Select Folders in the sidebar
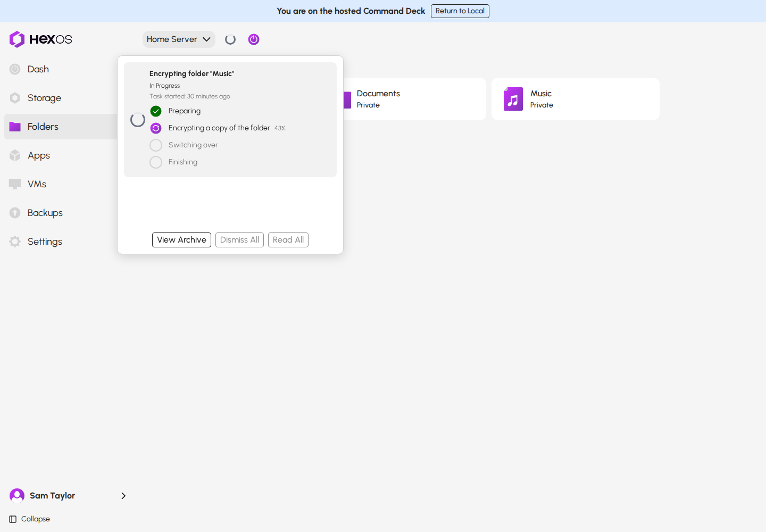The height and width of the screenshot is (532, 766). 61,127
